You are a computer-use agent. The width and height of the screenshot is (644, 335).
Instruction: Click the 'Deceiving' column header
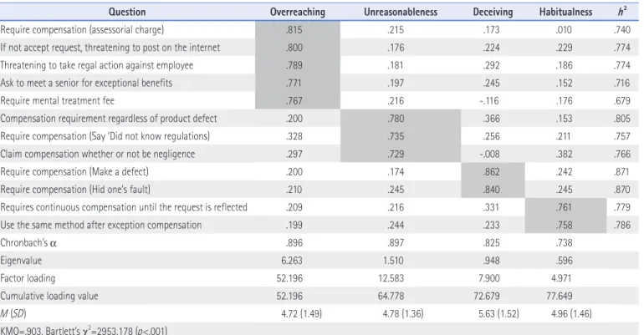(493, 12)
